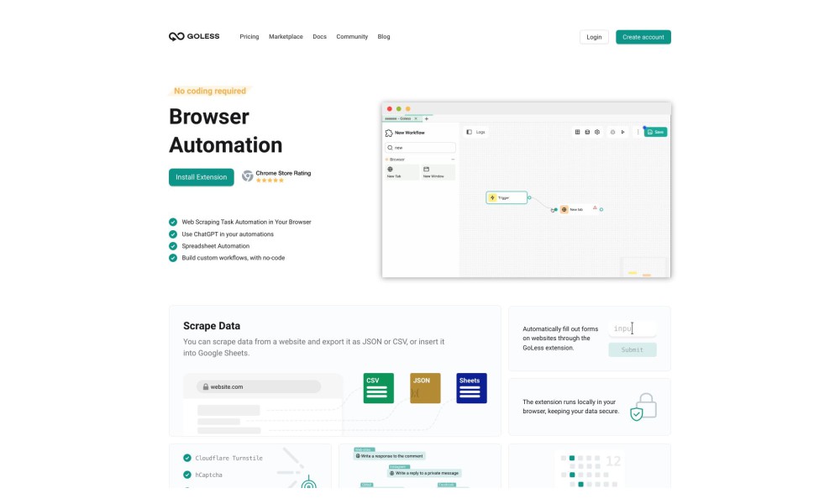840x504 pixels.
Task: Collapse the Browser category in preview sidebar
Action: click(453, 160)
